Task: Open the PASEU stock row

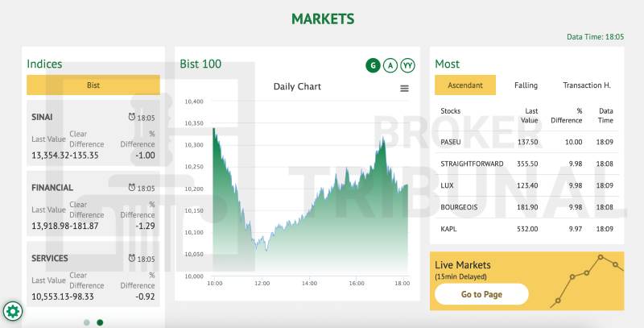Action: click(x=526, y=142)
